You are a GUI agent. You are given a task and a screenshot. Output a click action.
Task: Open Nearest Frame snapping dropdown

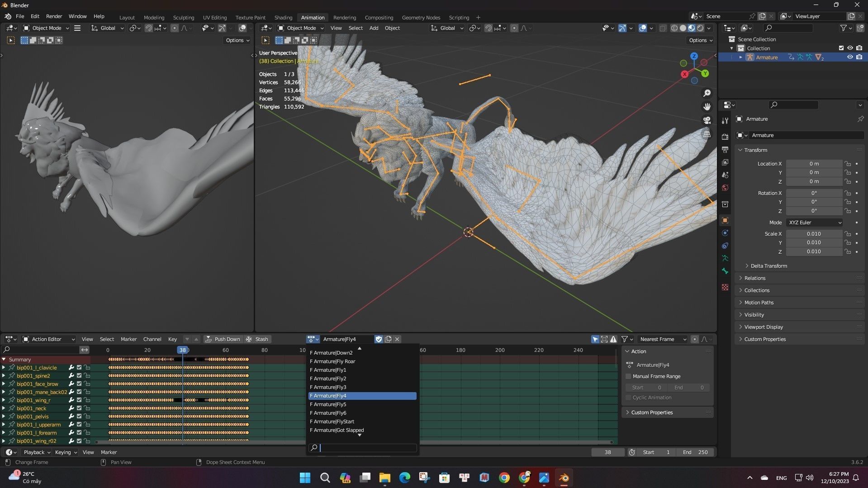[x=663, y=339]
